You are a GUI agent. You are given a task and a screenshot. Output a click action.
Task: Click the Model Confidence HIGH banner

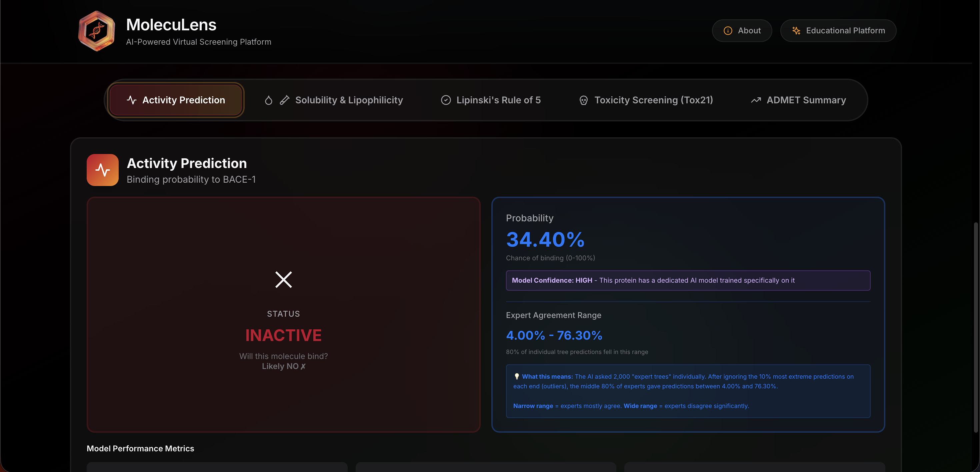pyautogui.click(x=687, y=280)
